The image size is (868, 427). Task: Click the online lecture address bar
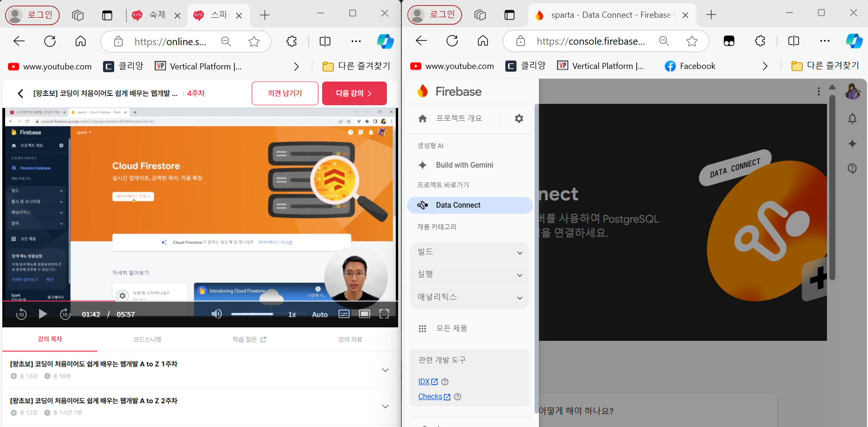(x=170, y=42)
